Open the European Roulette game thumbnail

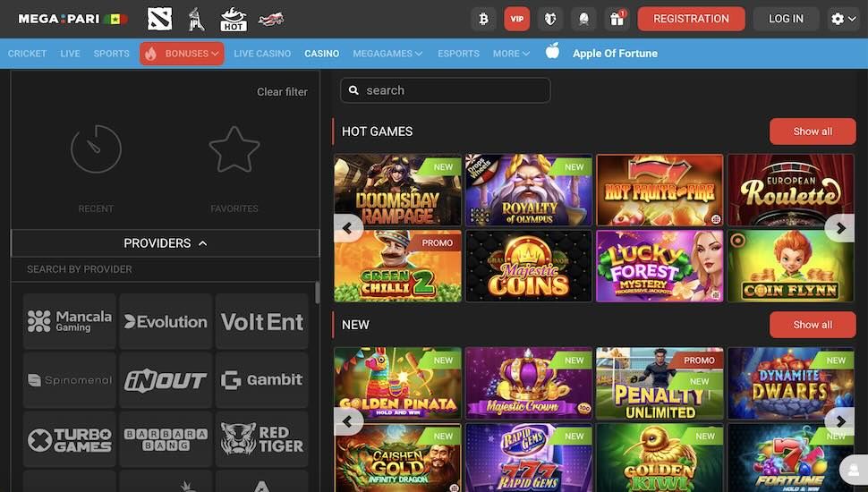(790, 191)
